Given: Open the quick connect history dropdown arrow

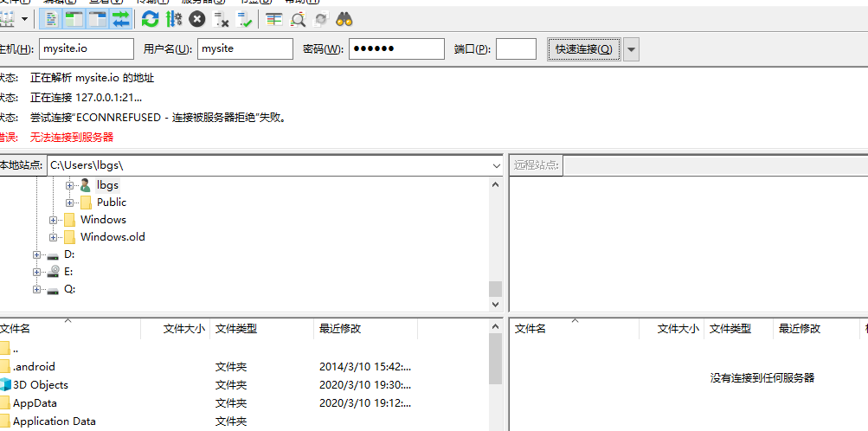Looking at the screenshot, I should click(x=632, y=48).
